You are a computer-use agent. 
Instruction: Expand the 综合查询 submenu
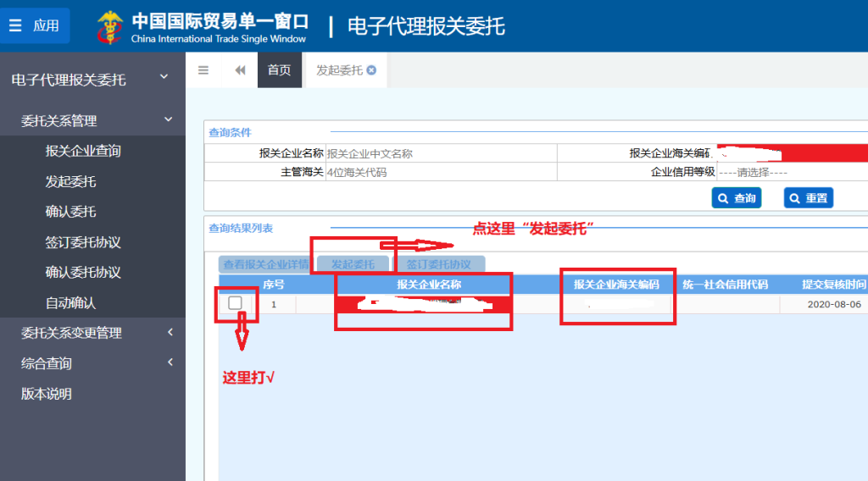pyautogui.click(x=92, y=363)
